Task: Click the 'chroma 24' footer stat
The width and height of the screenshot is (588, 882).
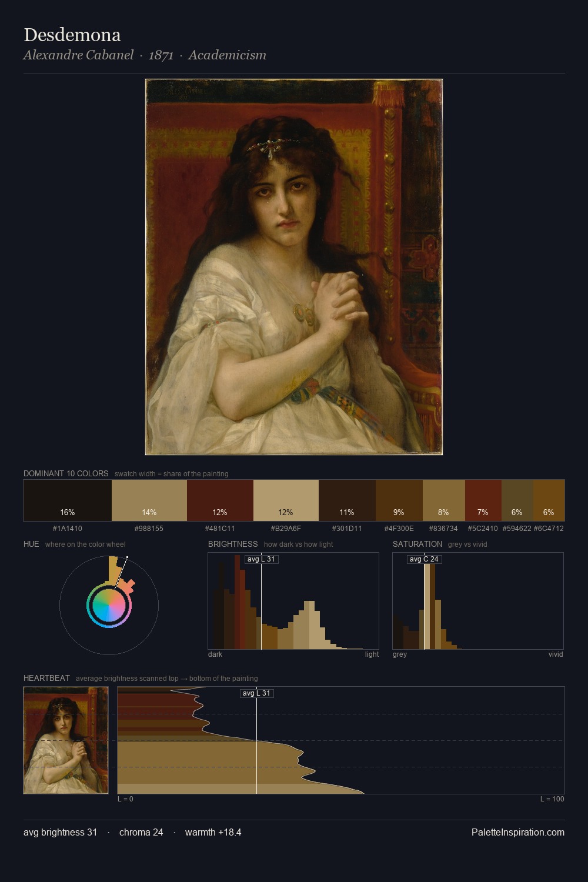Action: click(x=141, y=832)
